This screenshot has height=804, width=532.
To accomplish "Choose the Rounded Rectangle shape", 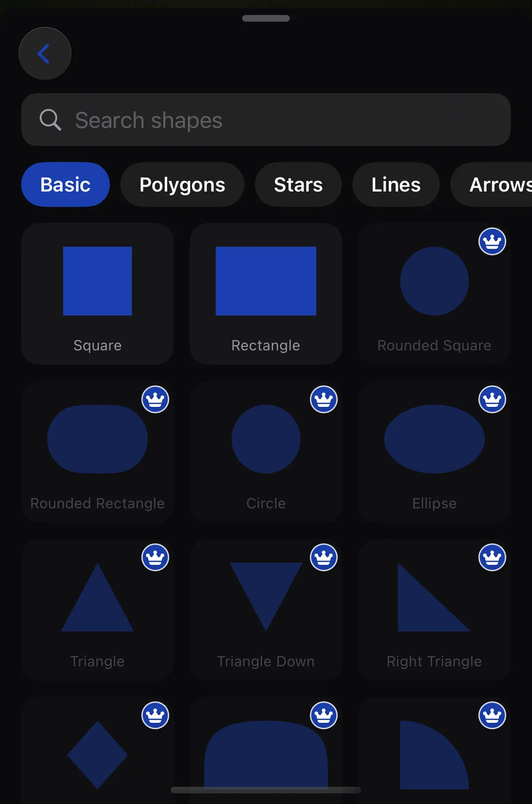I will 97,451.
